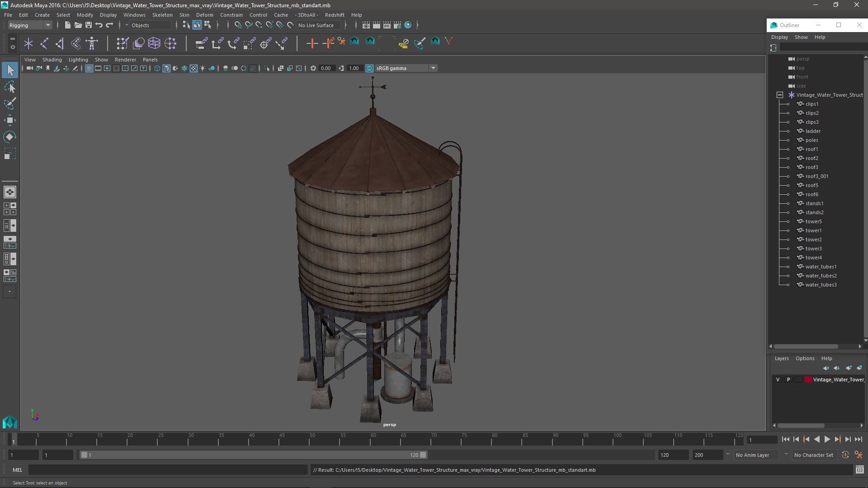Toggle smooth shade all in viewport toolbar
This screenshot has height=488, width=868.
click(166, 68)
